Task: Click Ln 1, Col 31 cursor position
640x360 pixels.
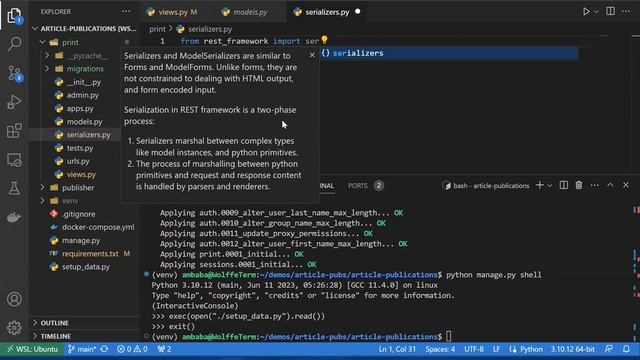Action: pyautogui.click(x=397, y=349)
